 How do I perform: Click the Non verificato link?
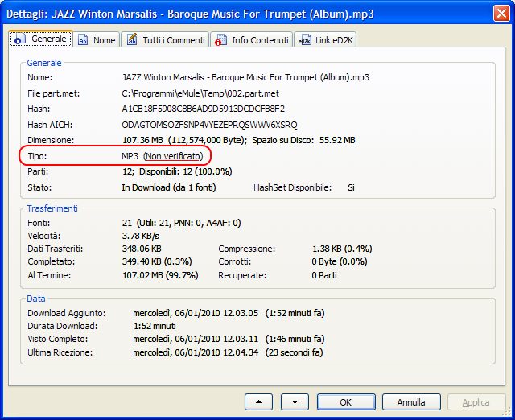tap(173, 156)
